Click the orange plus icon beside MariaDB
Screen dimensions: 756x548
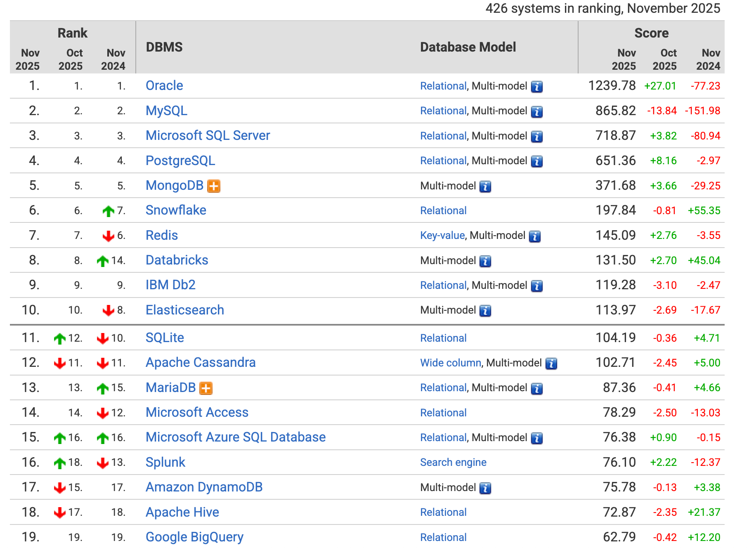point(206,388)
